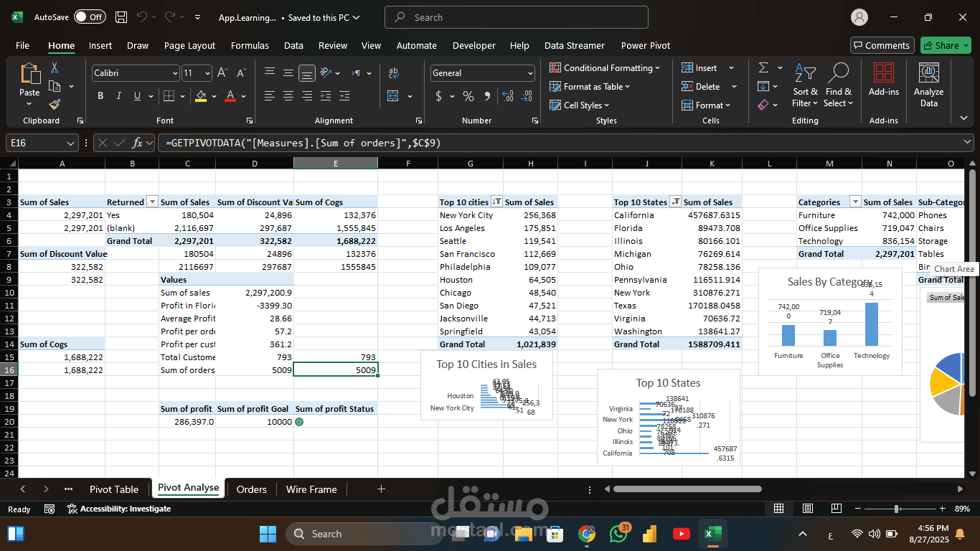
Task: Open the Returned filter dropdown
Action: [151, 202]
